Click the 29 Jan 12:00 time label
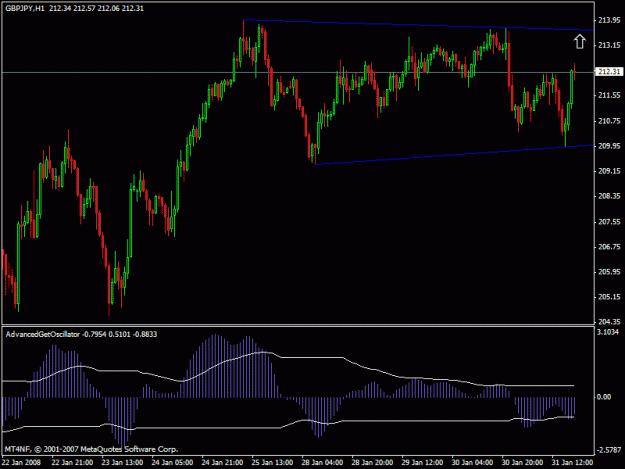The height and width of the screenshot is (469, 625). pyautogui.click(x=422, y=463)
